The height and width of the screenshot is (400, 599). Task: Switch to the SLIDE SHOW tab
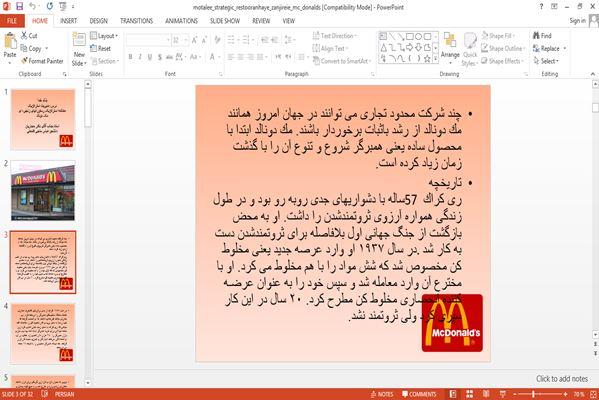225,21
